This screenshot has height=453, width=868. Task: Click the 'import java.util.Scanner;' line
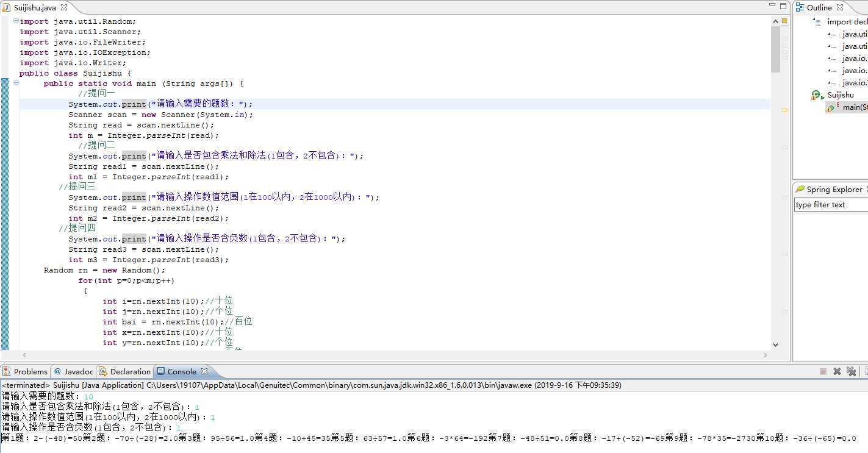point(81,32)
